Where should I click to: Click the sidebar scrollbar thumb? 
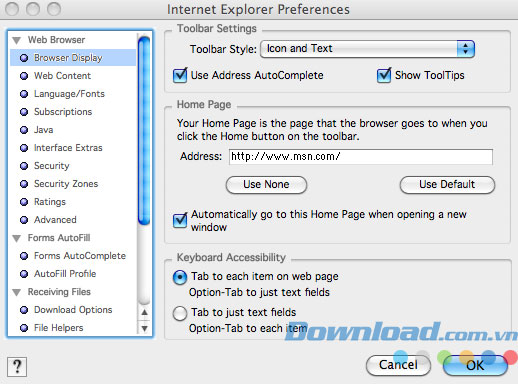(144, 131)
